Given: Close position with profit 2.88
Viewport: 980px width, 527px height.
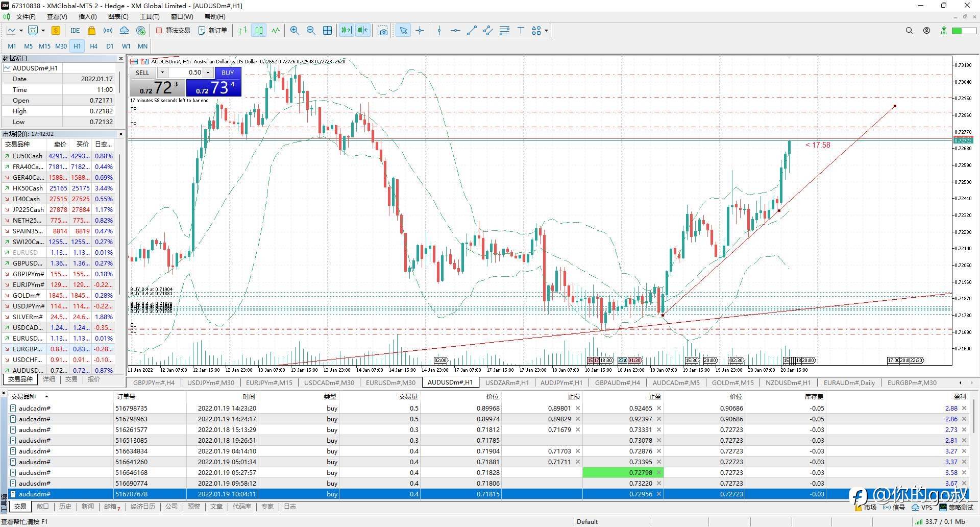Looking at the screenshot, I should point(964,408).
